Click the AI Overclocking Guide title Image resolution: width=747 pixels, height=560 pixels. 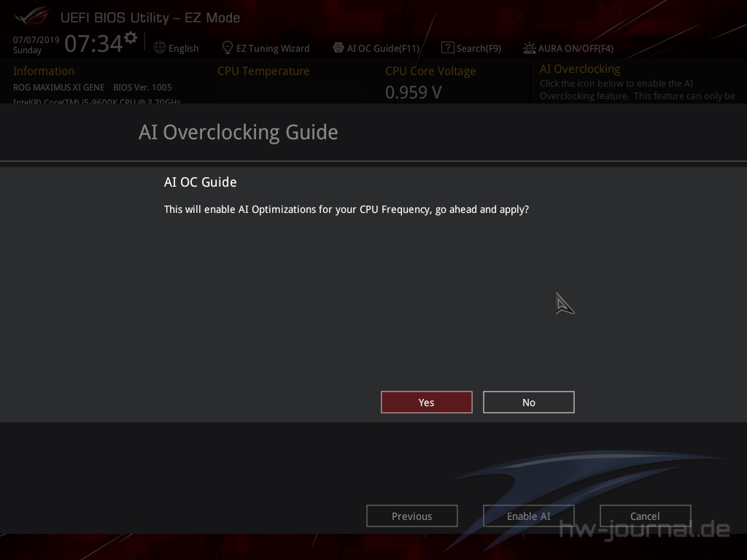point(239,133)
